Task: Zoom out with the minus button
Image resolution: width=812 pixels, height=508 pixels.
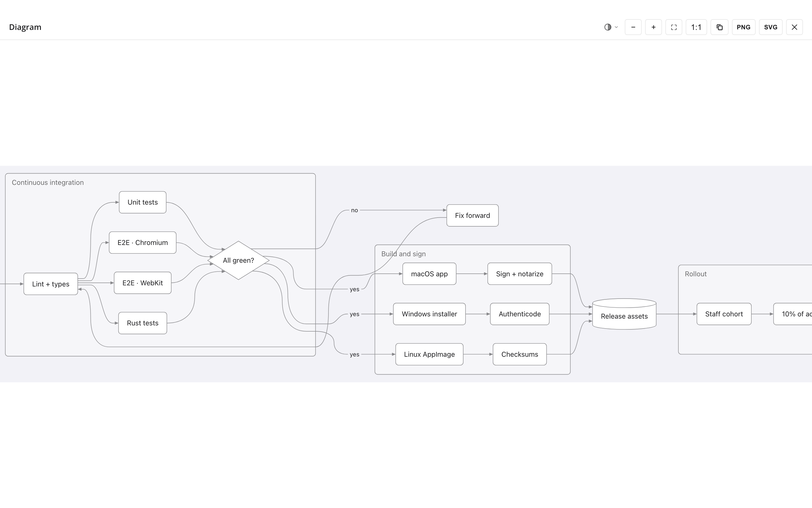Action: [x=633, y=27]
